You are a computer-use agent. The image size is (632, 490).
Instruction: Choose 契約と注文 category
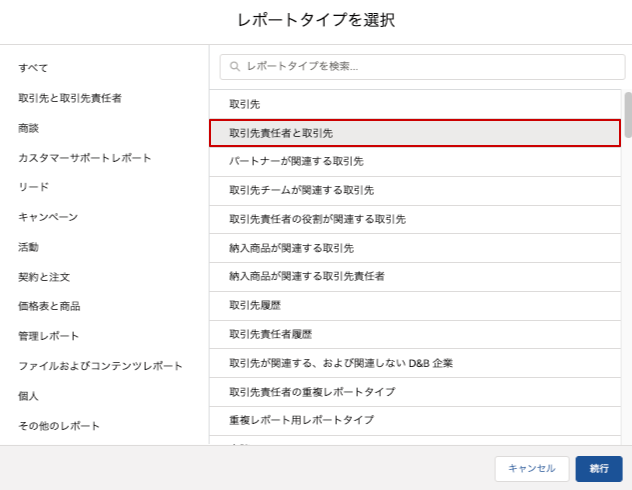pyautogui.click(x=44, y=277)
